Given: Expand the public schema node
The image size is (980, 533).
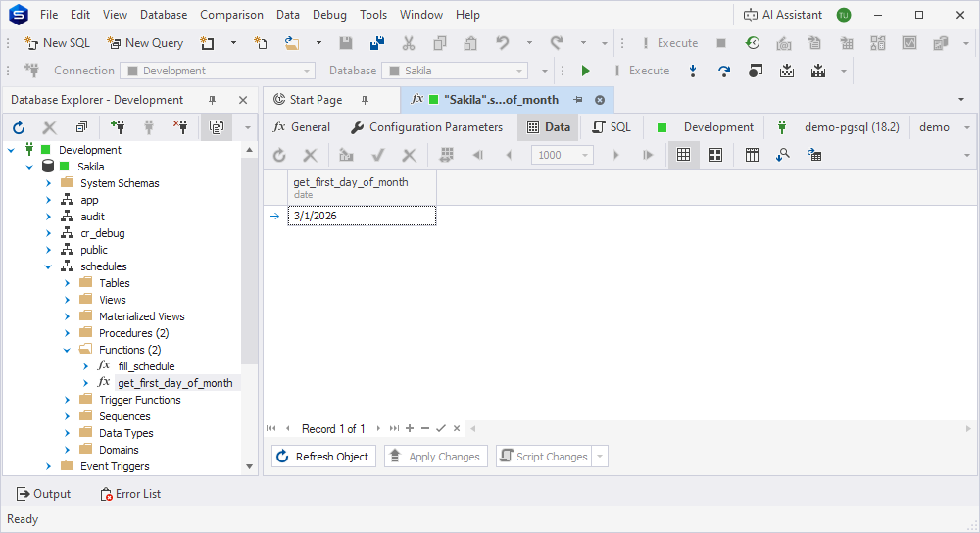Looking at the screenshot, I should point(48,250).
